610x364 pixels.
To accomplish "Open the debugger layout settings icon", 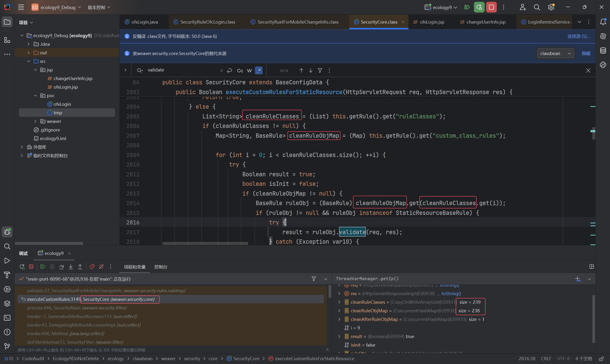I will 591,267.
